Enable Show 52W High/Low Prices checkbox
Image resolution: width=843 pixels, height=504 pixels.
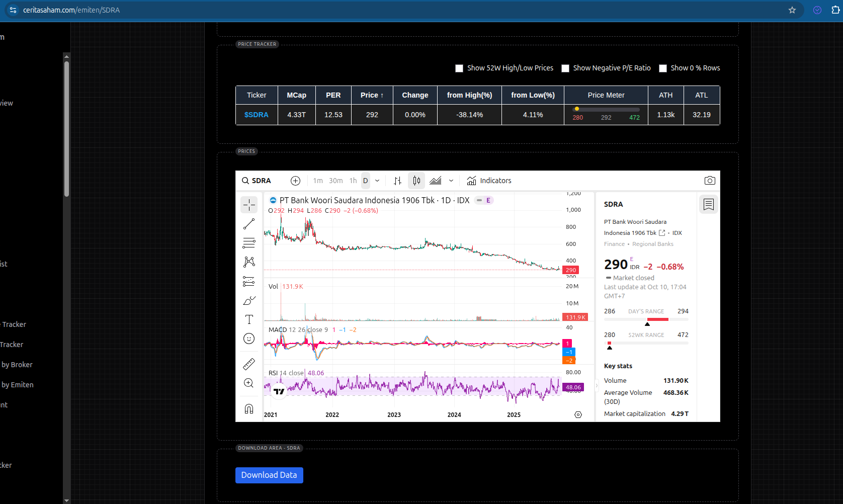pos(459,68)
